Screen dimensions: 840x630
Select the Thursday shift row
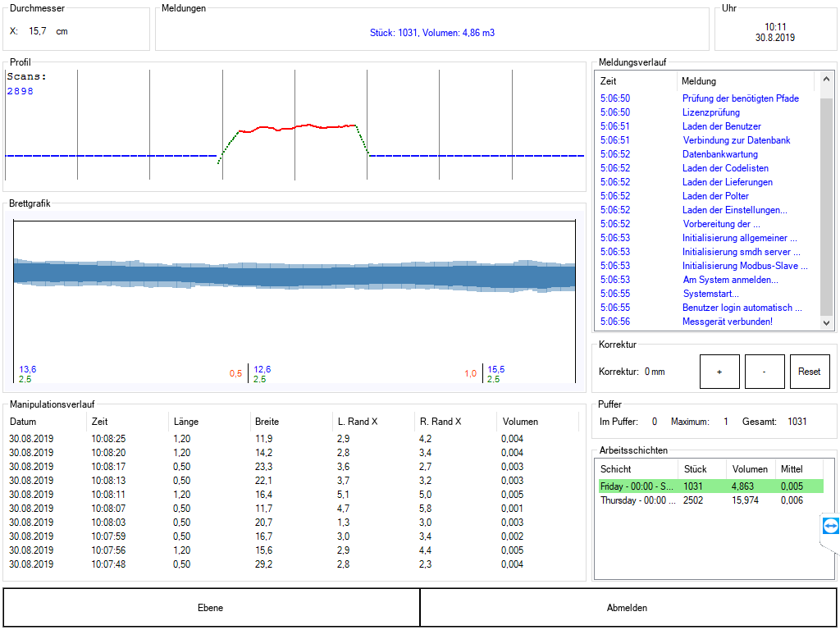(711, 500)
